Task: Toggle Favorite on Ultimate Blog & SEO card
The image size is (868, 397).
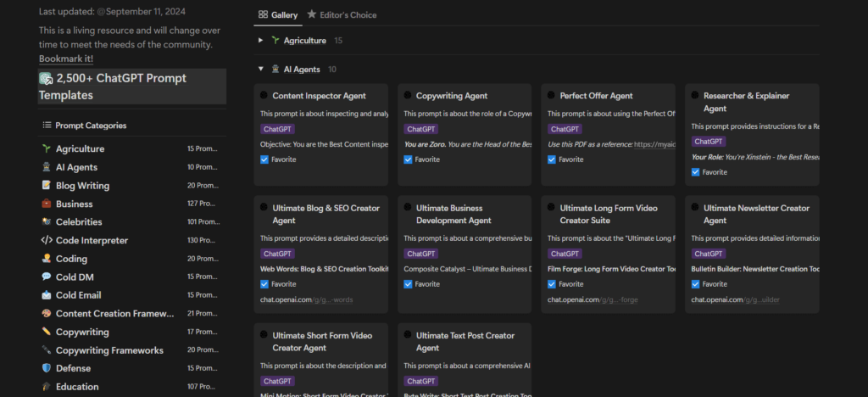Action: pos(264,284)
